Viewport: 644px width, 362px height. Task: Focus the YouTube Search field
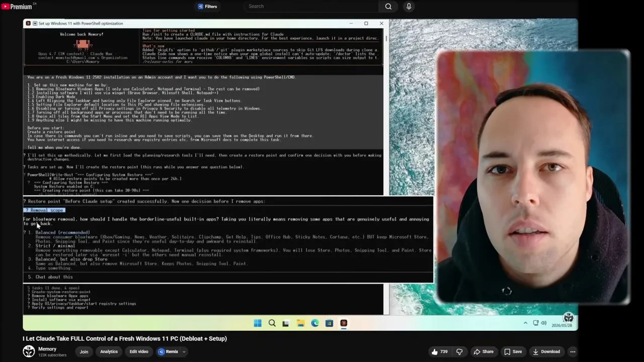pos(310,7)
